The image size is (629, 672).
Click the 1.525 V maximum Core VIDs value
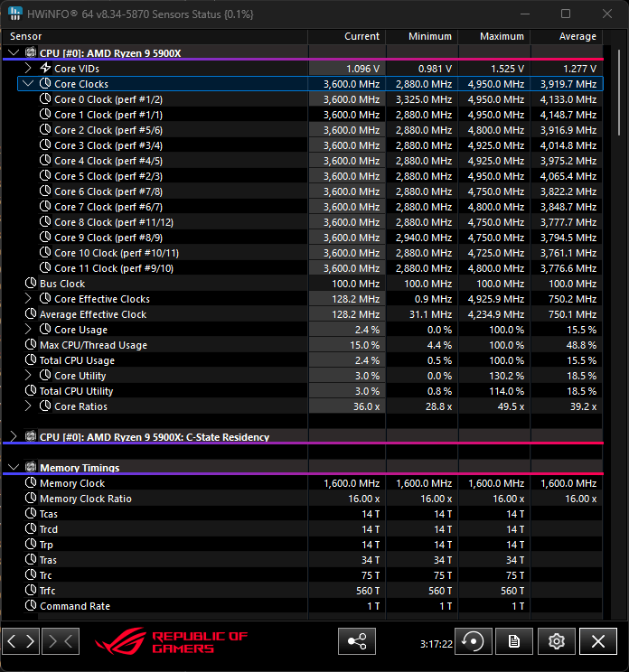point(507,69)
